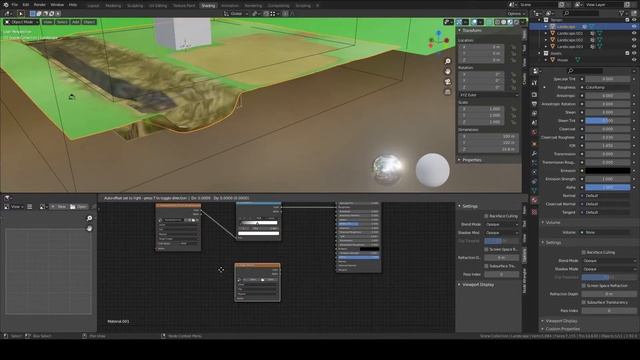Open the Object Data properties tab icon
The width and height of the screenshot is (640, 360).
534,191
